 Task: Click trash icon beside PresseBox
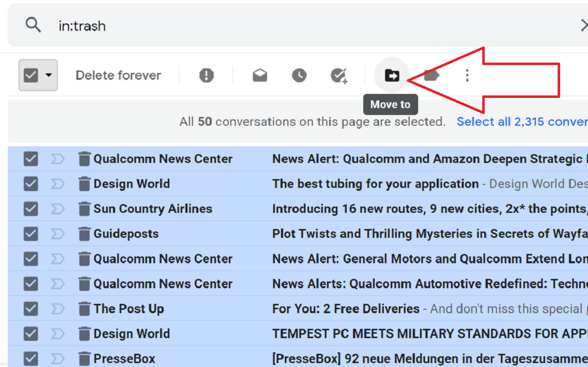[x=84, y=359]
